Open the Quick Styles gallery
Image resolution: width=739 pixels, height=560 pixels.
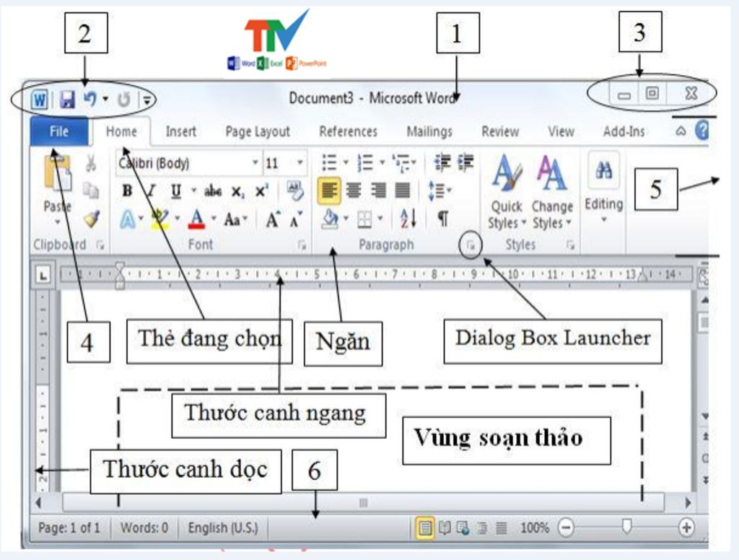click(x=507, y=193)
